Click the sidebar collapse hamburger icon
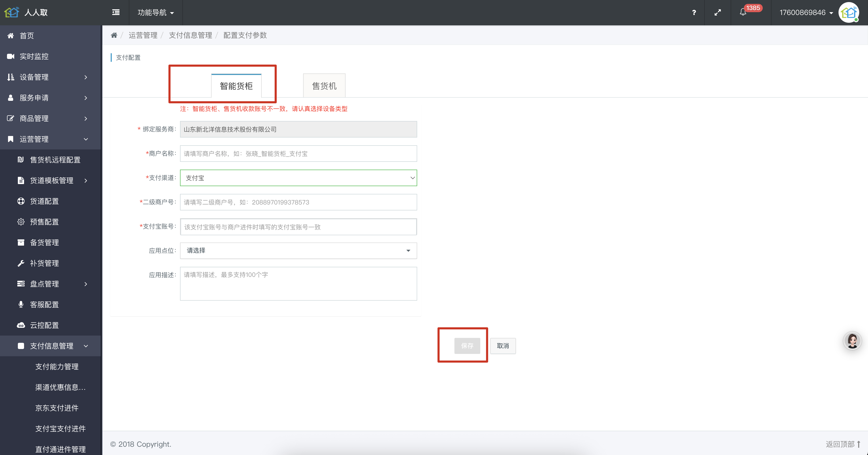 point(116,12)
